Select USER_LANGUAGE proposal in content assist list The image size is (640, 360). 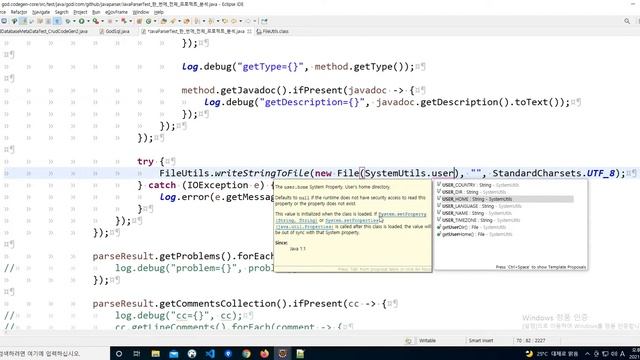479,206
